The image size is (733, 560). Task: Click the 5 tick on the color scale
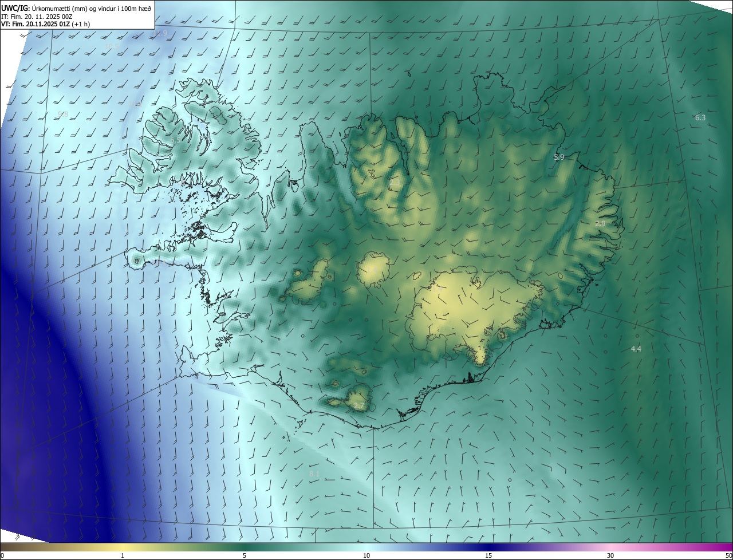[x=245, y=555]
